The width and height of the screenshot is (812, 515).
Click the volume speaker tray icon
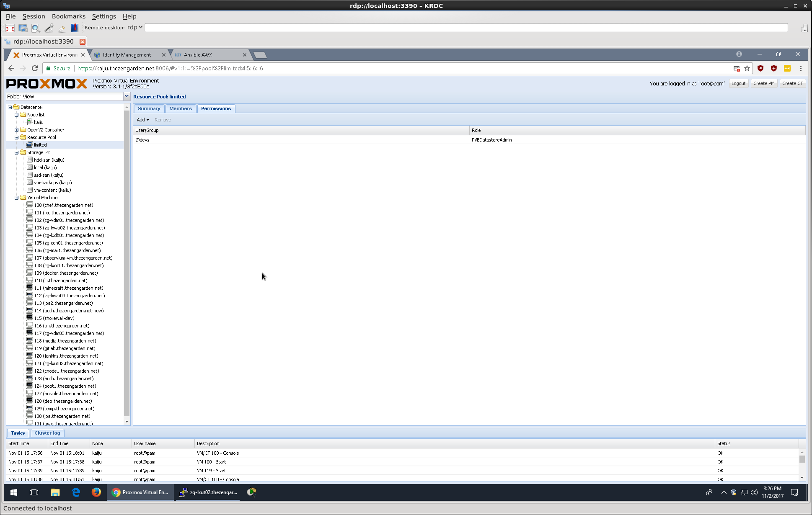click(x=754, y=492)
